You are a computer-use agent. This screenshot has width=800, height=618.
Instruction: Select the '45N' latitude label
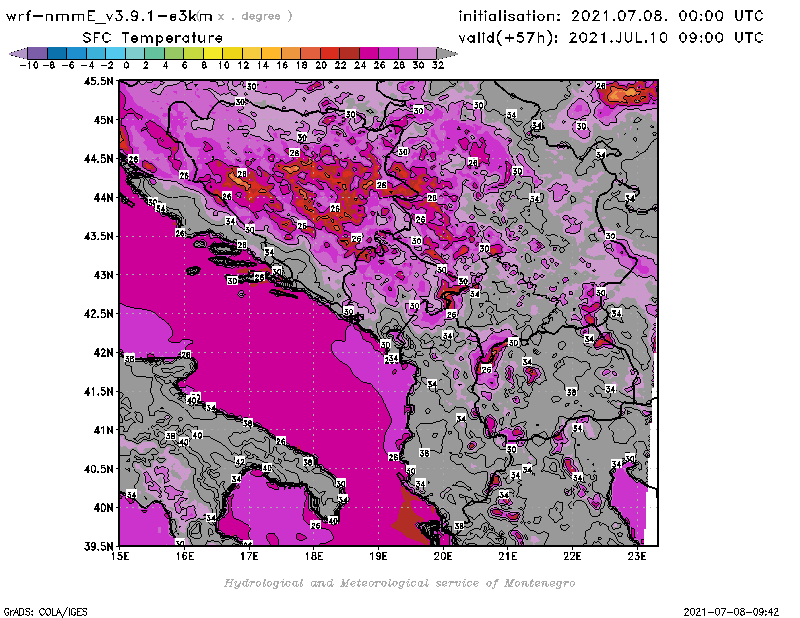pyautogui.click(x=104, y=120)
